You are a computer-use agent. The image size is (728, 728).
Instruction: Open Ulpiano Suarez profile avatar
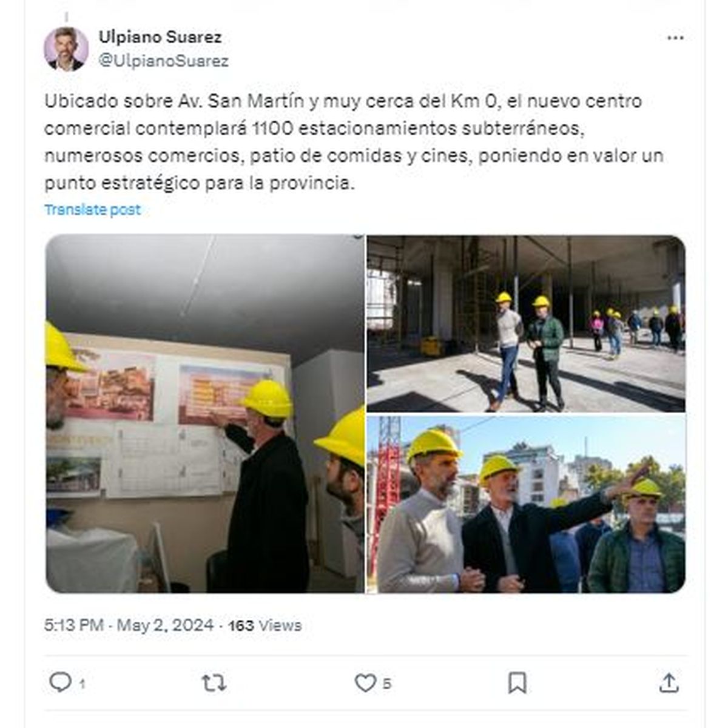point(66,49)
